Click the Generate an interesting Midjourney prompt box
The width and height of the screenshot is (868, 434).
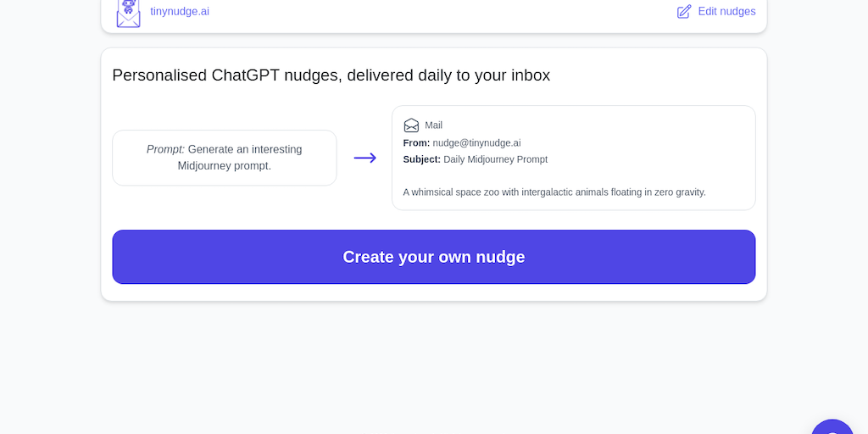225,158
